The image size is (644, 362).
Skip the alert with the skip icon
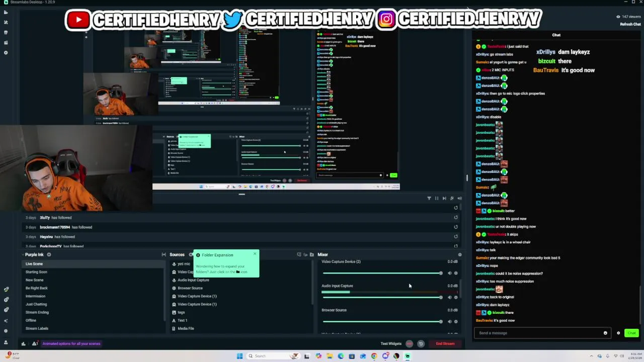click(x=444, y=198)
